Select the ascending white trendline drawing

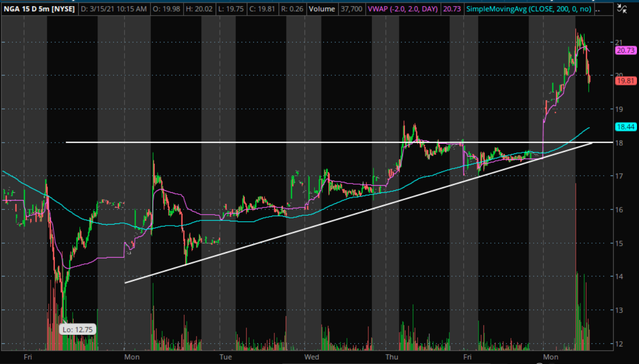pos(358,213)
